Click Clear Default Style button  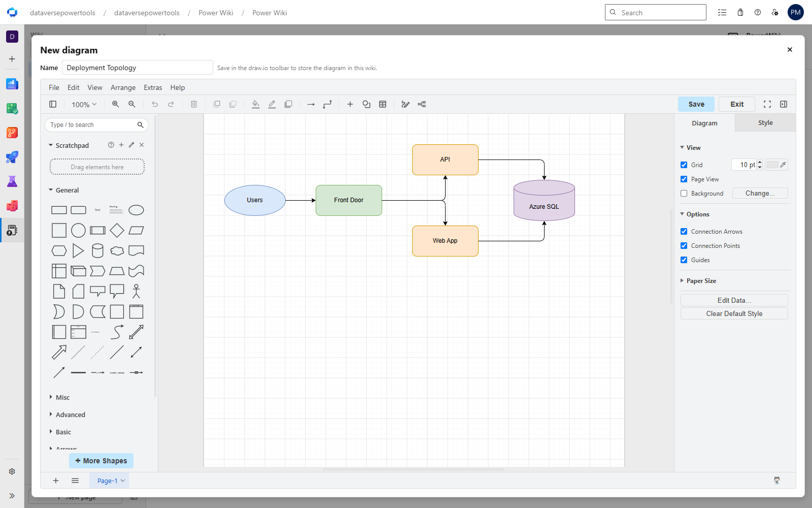click(x=734, y=313)
